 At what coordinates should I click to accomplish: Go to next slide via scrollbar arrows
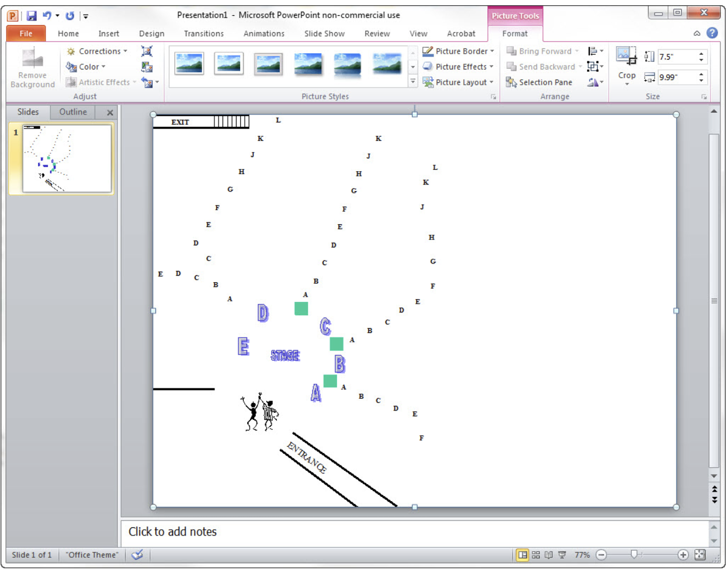click(x=714, y=499)
